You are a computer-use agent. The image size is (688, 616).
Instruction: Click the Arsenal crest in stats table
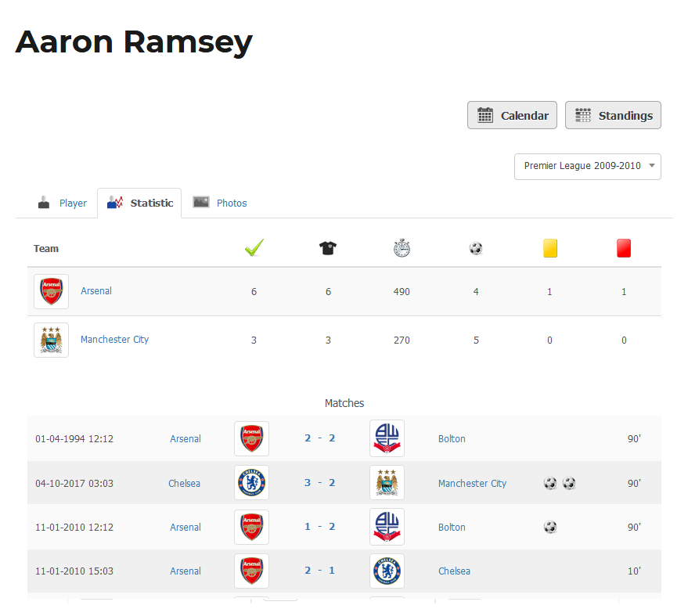point(52,291)
